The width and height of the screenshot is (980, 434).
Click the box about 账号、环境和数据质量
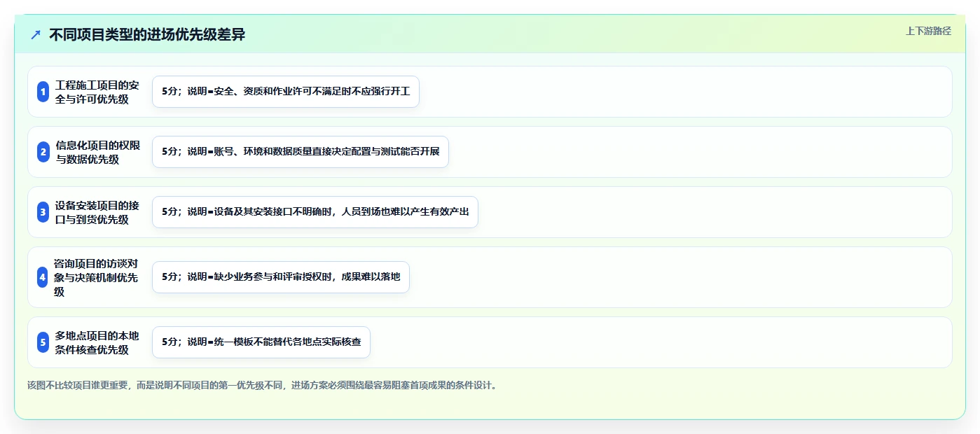point(301,152)
